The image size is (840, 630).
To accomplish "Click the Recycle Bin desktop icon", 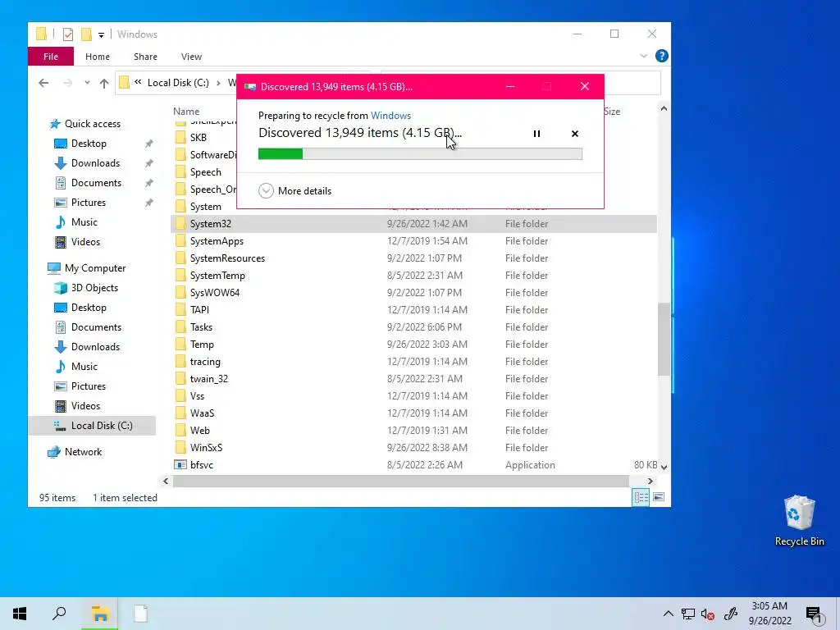I will pos(799,521).
